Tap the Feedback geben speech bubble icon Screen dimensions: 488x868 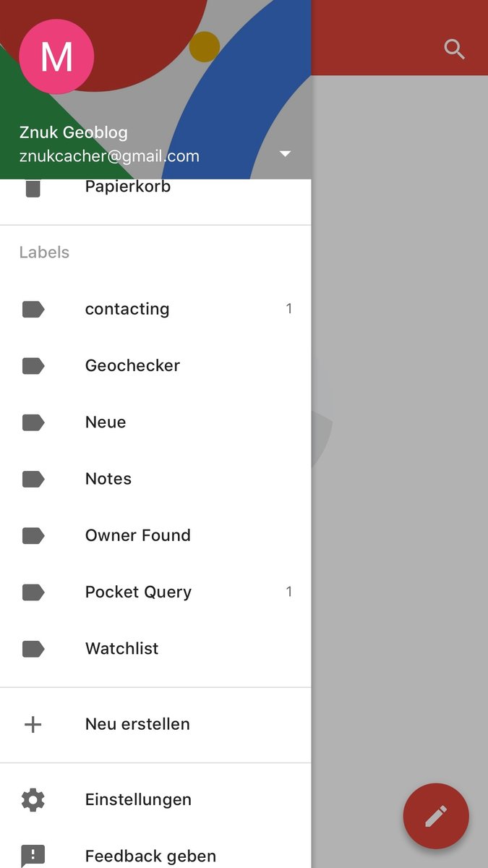pos(33,856)
